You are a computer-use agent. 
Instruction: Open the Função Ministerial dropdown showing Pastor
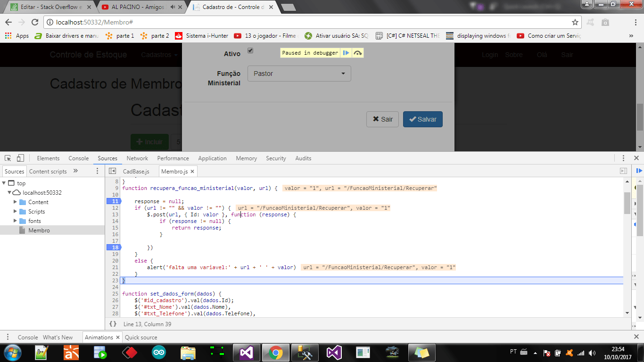(x=299, y=74)
